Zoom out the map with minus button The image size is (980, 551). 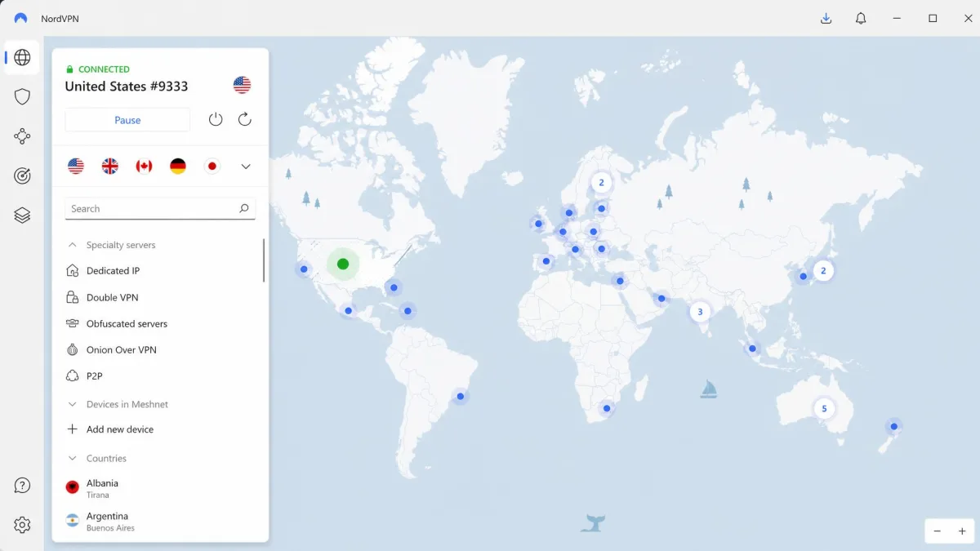point(938,531)
